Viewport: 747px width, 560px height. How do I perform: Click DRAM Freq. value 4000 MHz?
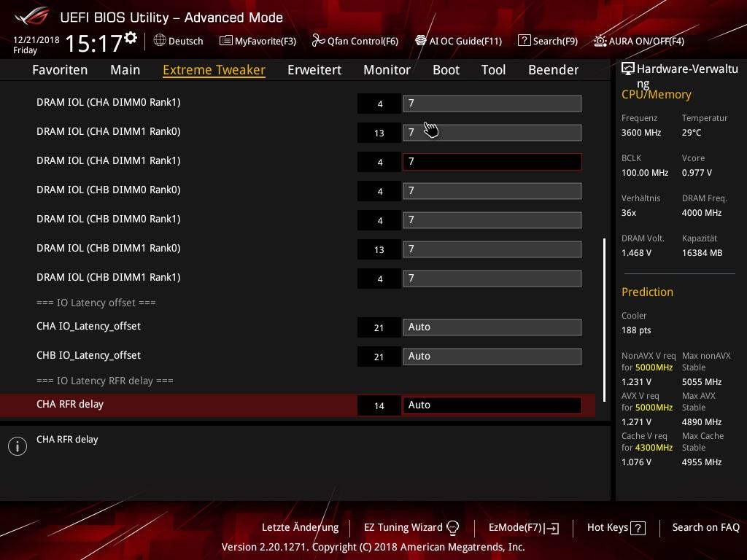pos(702,213)
